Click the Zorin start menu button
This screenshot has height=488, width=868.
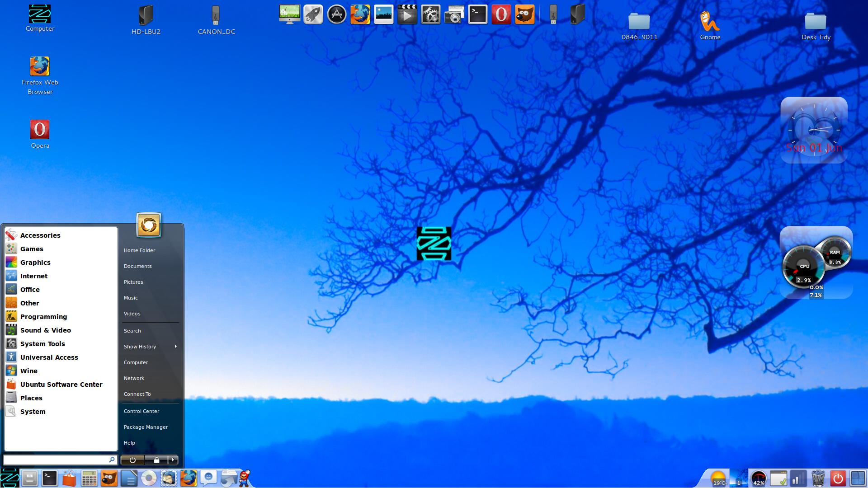point(9,478)
